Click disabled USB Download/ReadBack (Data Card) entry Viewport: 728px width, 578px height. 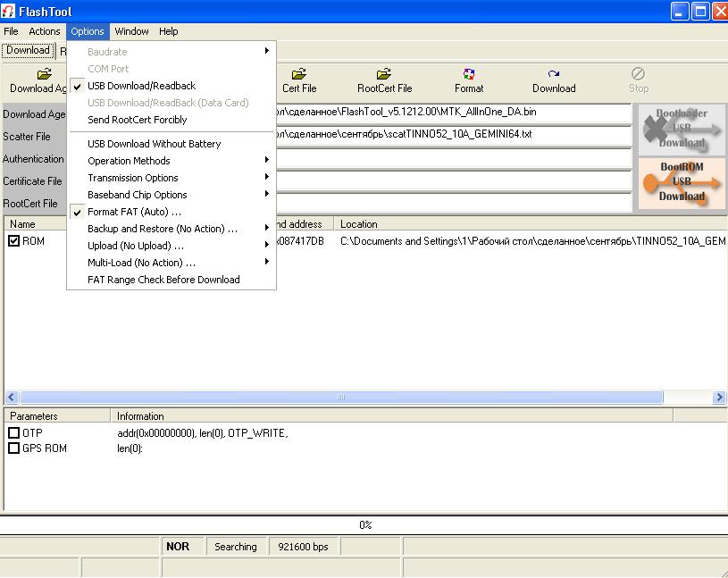[172, 103]
